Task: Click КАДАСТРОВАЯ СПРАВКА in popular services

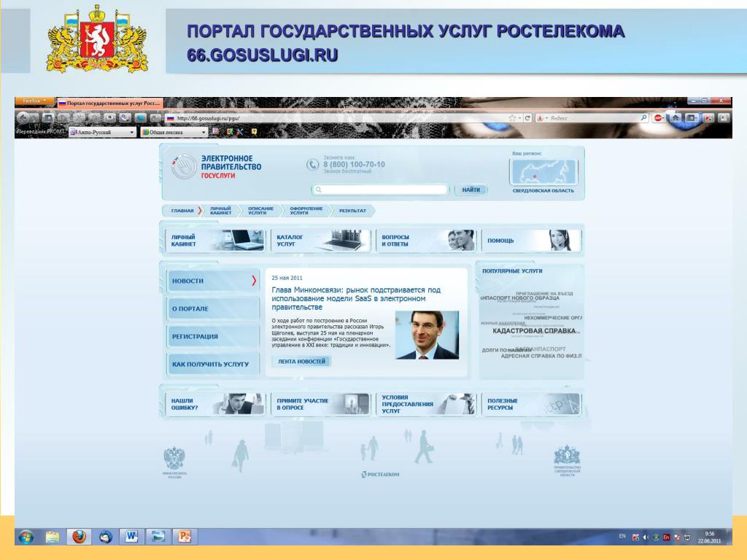Action: [533, 330]
